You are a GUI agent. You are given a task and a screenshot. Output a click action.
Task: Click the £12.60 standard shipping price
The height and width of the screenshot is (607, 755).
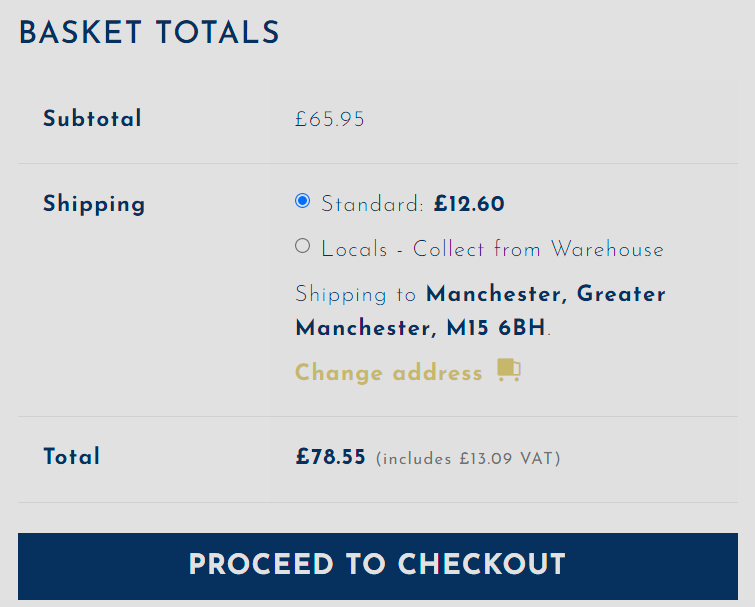(x=469, y=204)
